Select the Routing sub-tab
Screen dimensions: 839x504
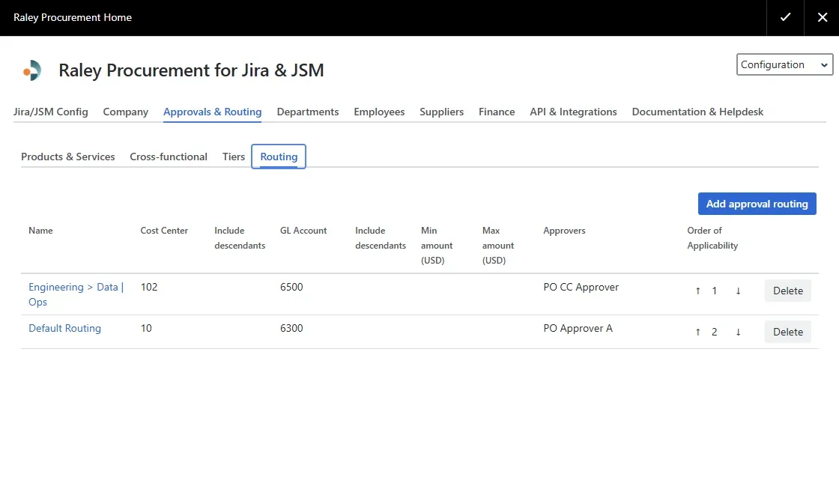[x=279, y=157]
